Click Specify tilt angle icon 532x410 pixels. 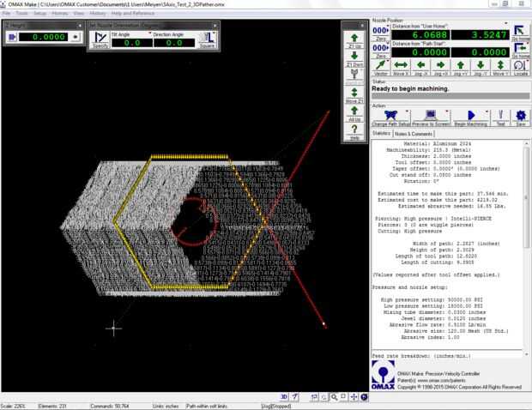100,39
